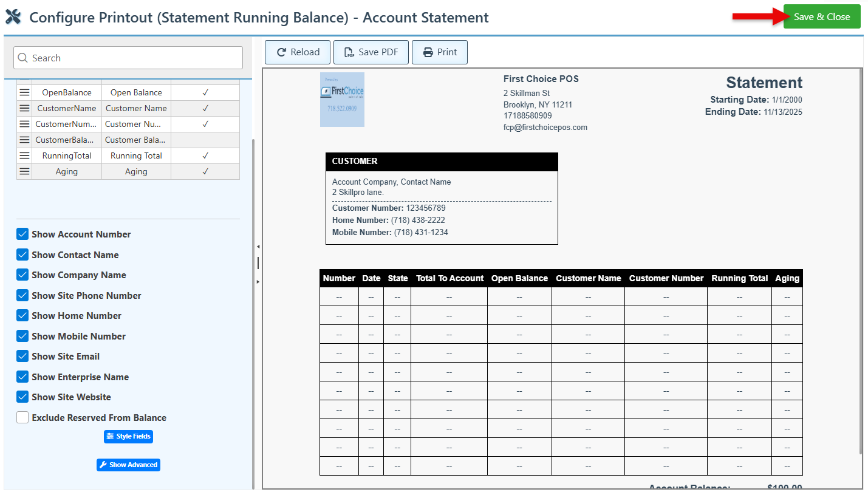
Task: Toggle the Aging column checkmark
Action: [x=205, y=171]
